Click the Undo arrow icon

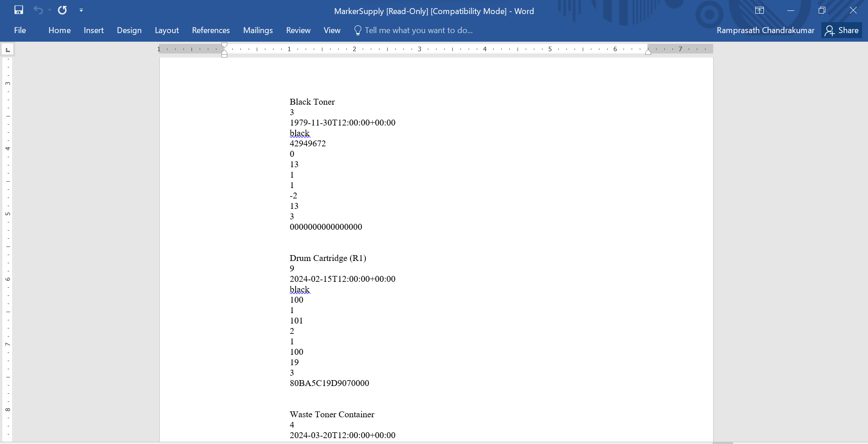[38, 10]
